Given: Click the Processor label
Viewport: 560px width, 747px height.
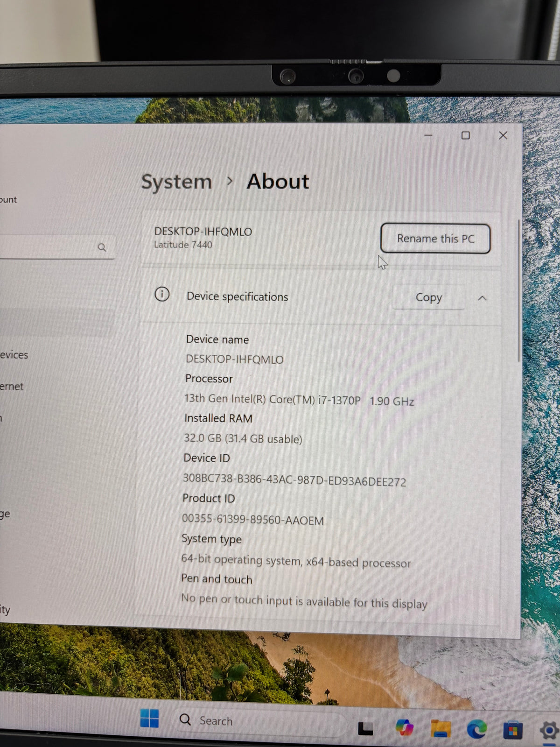Looking at the screenshot, I should [209, 379].
